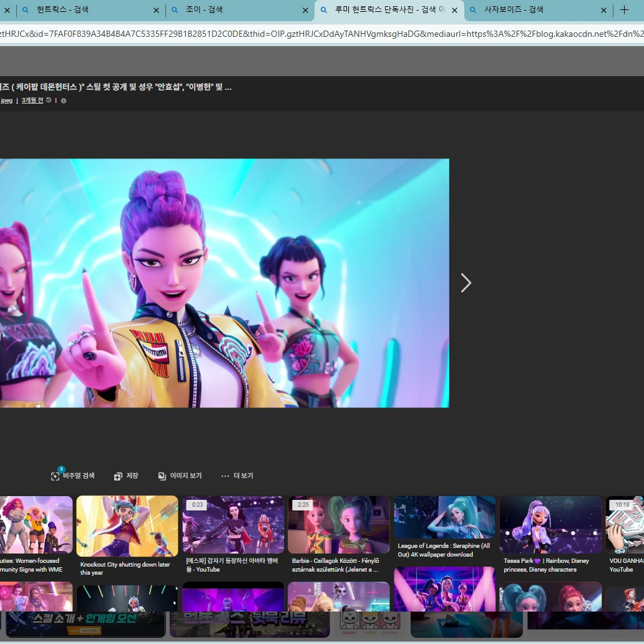Click the 2:25 video duration badge

point(303,505)
